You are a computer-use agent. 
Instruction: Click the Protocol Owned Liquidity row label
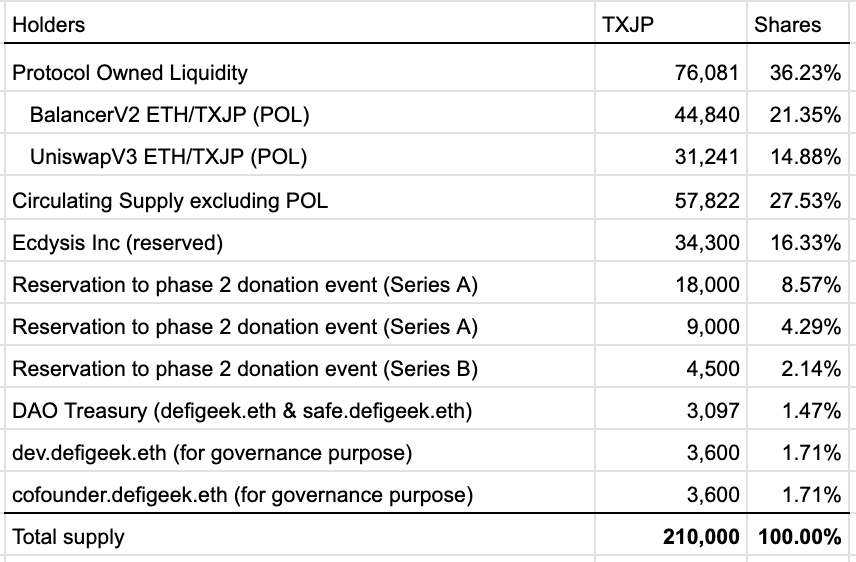tap(130, 72)
